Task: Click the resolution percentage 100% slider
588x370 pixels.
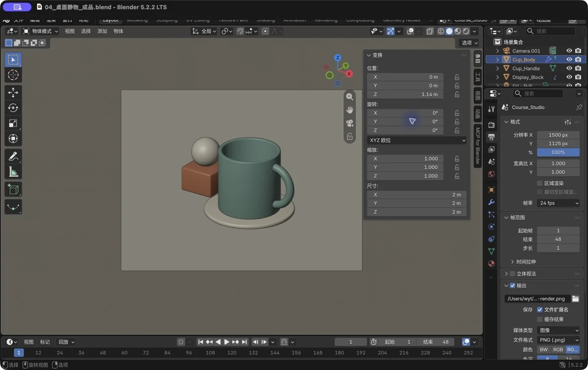Action: point(558,152)
